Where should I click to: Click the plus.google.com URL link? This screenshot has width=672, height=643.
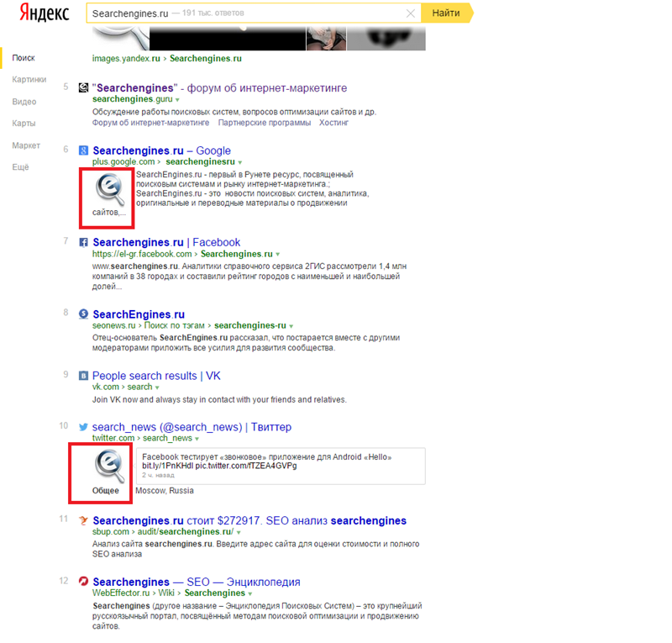click(x=123, y=161)
